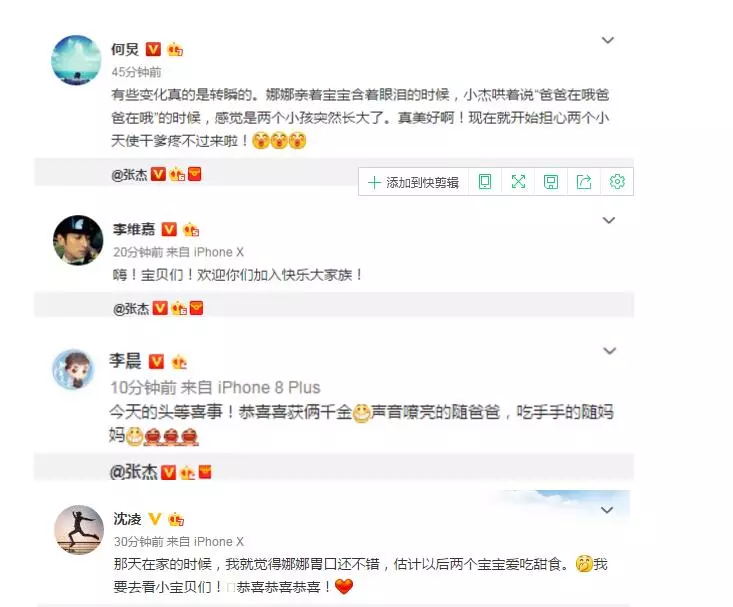Click the crown member badge beside 沈凌
Screen dimensions: 733x607
(x=176, y=519)
